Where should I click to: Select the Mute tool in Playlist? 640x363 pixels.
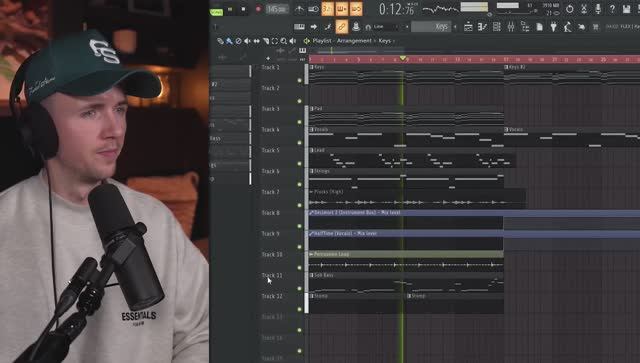(247, 41)
